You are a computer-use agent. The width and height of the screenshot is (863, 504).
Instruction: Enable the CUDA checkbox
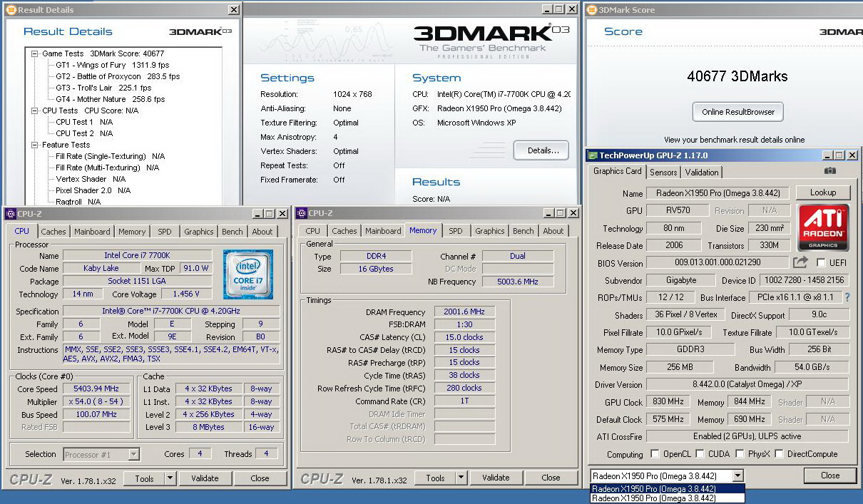pyautogui.click(x=700, y=454)
